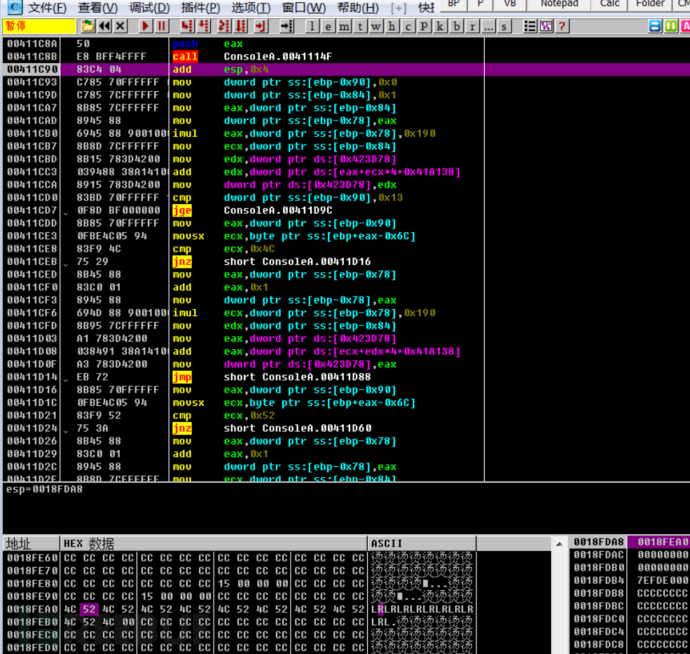Viewport: 690px width, 654px height.
Task: Show the executable modules with 'e' button
Action: point(330,25)
